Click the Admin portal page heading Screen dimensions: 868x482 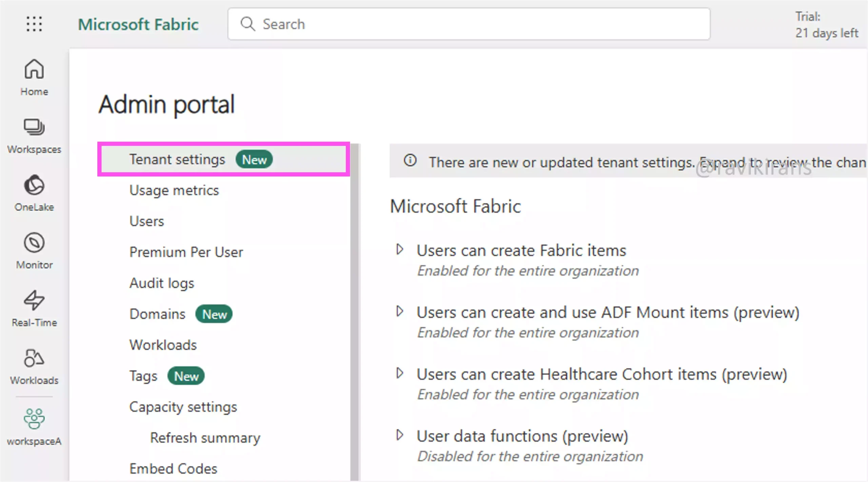pos(166,105)
